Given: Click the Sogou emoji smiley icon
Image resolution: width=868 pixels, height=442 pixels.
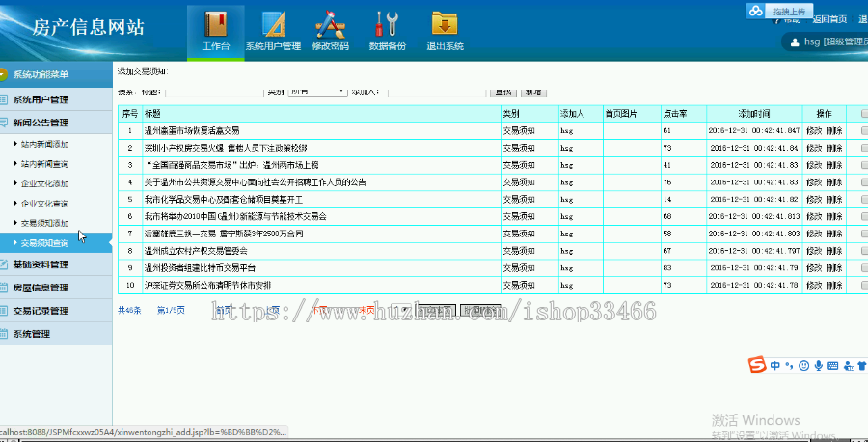Looking at the screenshot, I should [804, 366].
